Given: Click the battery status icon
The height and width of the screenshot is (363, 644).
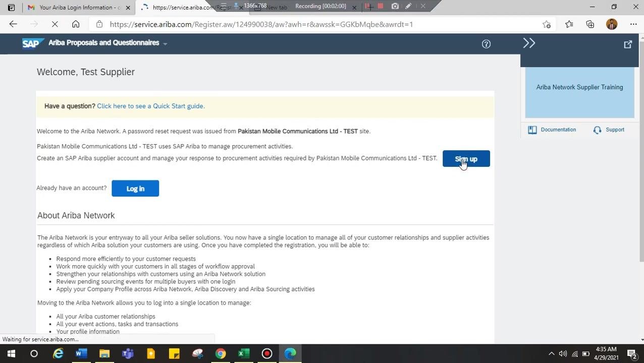Looking at the screenshot, I should [x=586, y=354].
